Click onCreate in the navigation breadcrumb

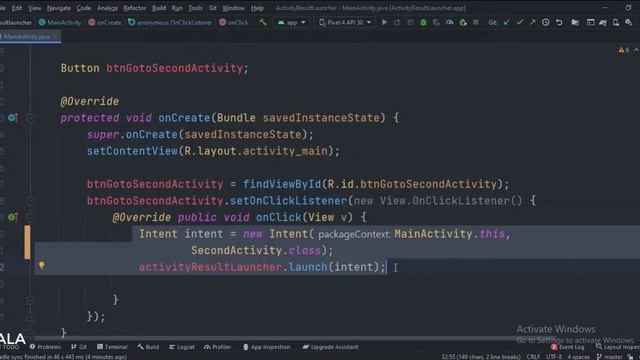click(105, 22)
